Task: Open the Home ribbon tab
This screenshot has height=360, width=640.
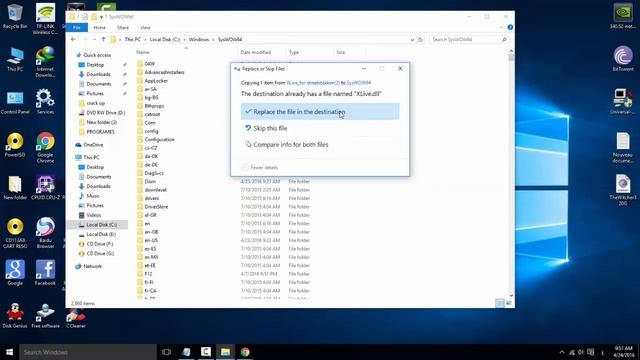Action: coord(99,27)
